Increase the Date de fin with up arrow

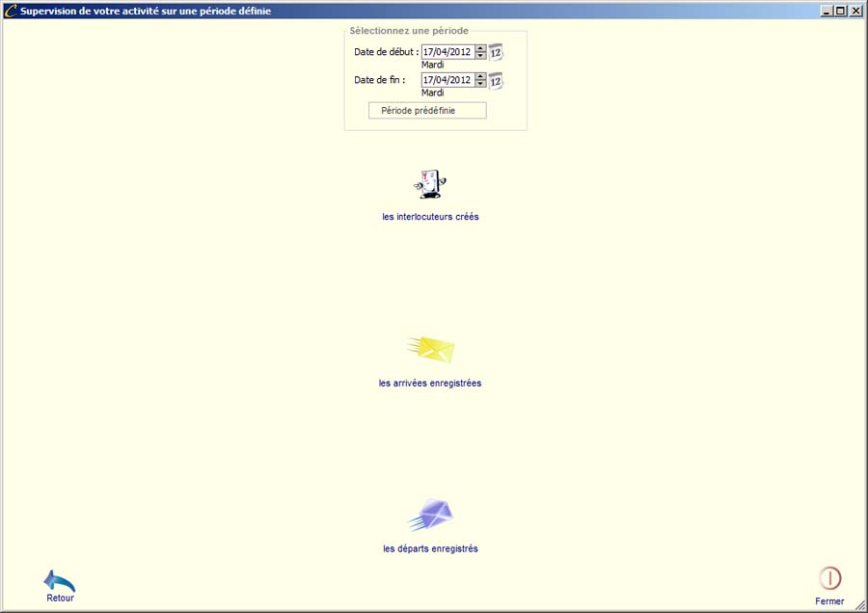(480, 77)
